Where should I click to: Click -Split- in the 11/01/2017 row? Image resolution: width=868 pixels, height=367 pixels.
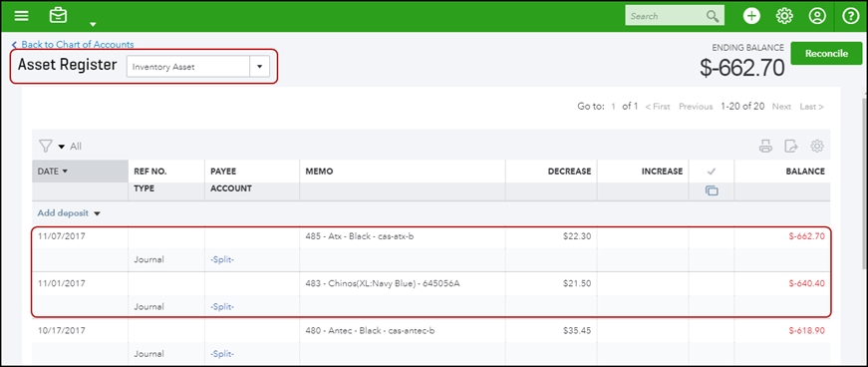point(222,306)
